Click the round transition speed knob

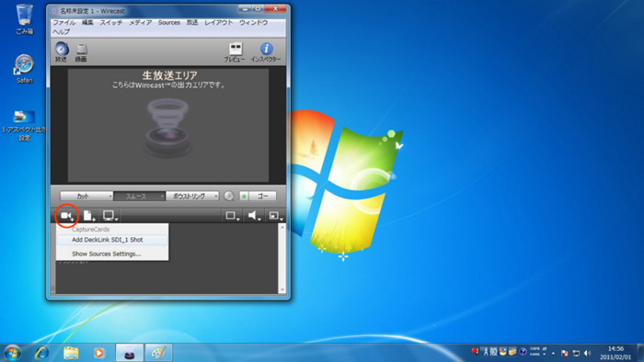tap(229, 197)
